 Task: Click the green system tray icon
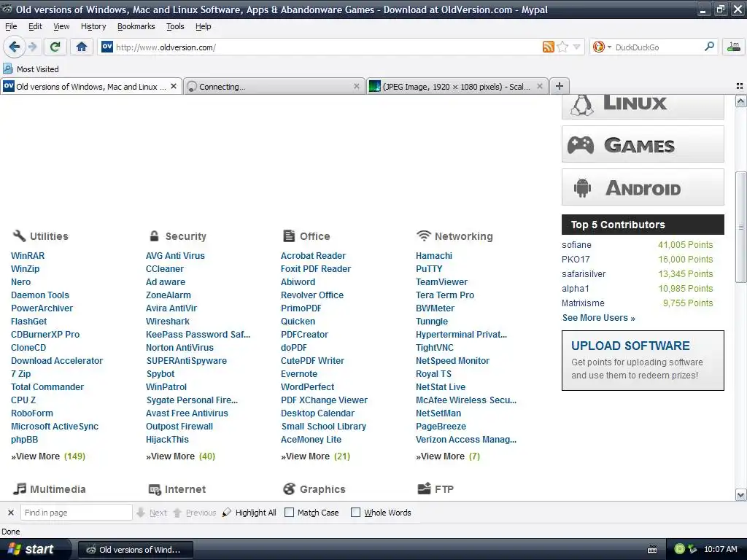pos(679,549)
